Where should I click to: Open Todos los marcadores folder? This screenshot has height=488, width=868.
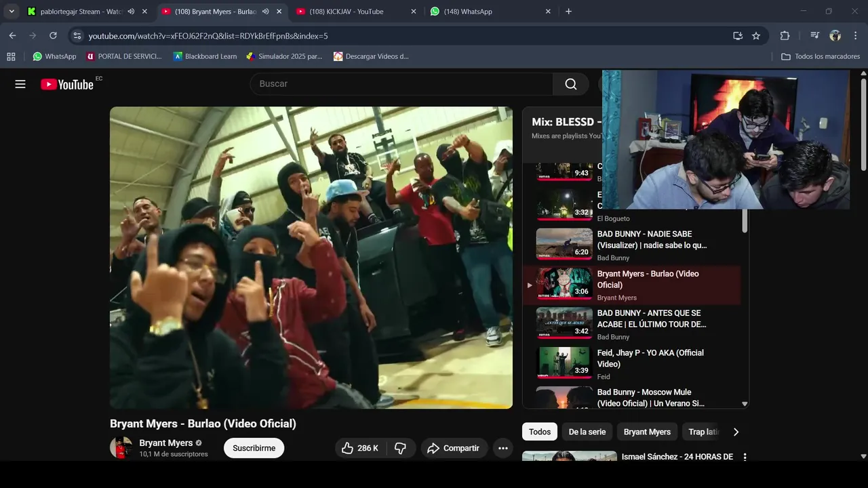coord(821,56)
